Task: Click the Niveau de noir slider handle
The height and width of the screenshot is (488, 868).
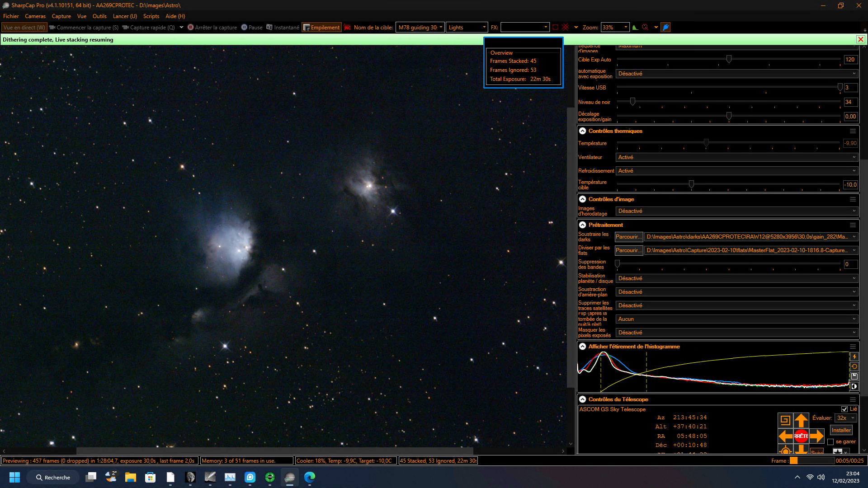Action: 632,102
